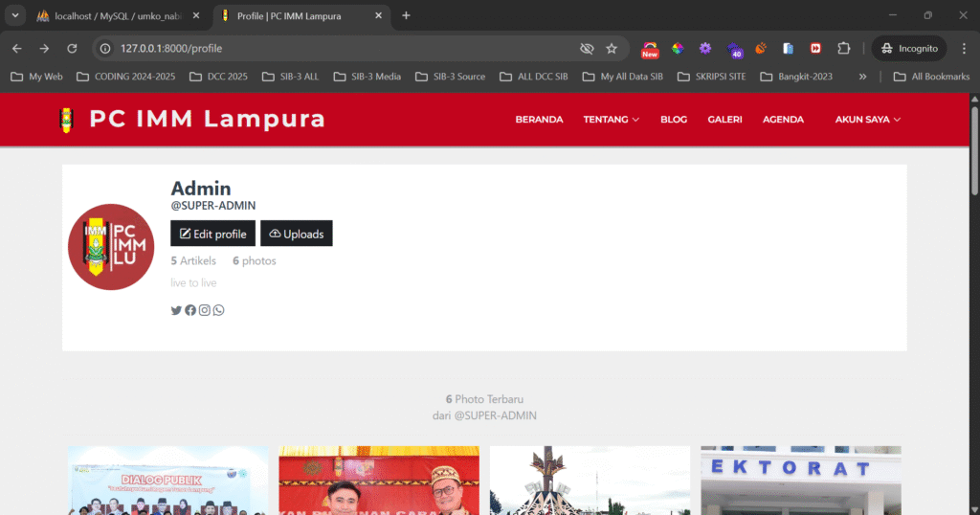Open a new browser tab
The height and width of the screenshot is (515, 980).
tap(406, 15)
